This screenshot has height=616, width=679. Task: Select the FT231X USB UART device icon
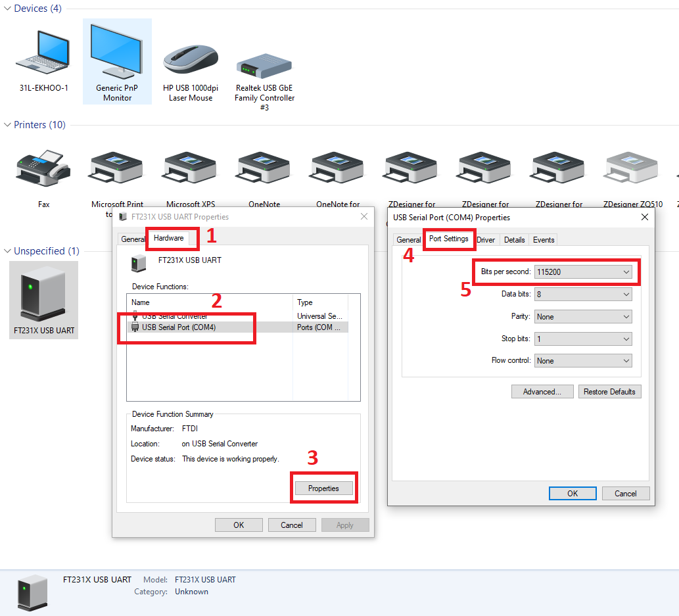coord(43,296)
